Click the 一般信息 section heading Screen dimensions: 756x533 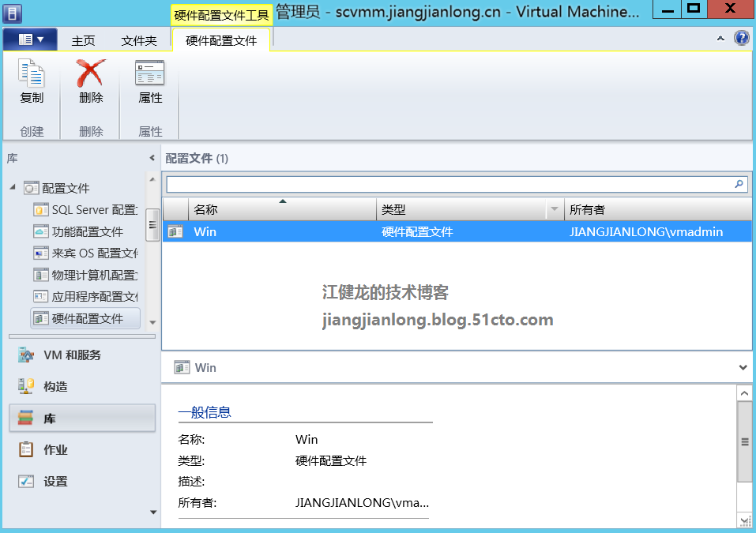click(205, 412)
